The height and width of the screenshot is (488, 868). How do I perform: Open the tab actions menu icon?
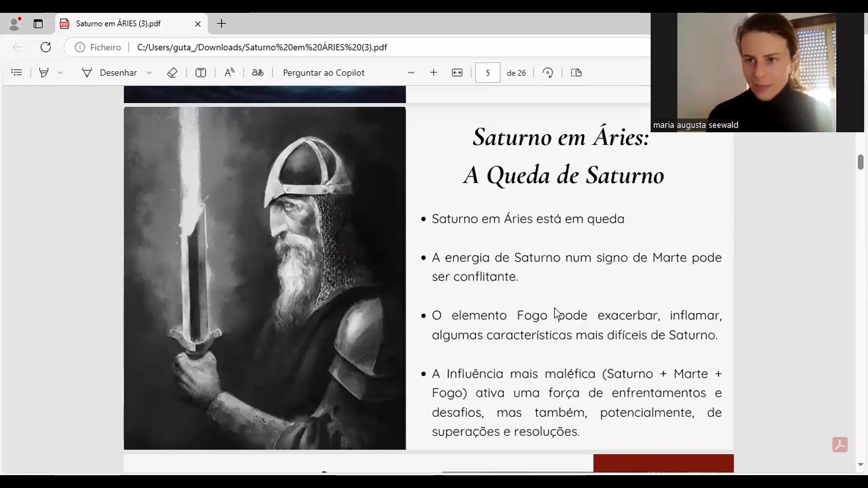[x=38, y=24]
